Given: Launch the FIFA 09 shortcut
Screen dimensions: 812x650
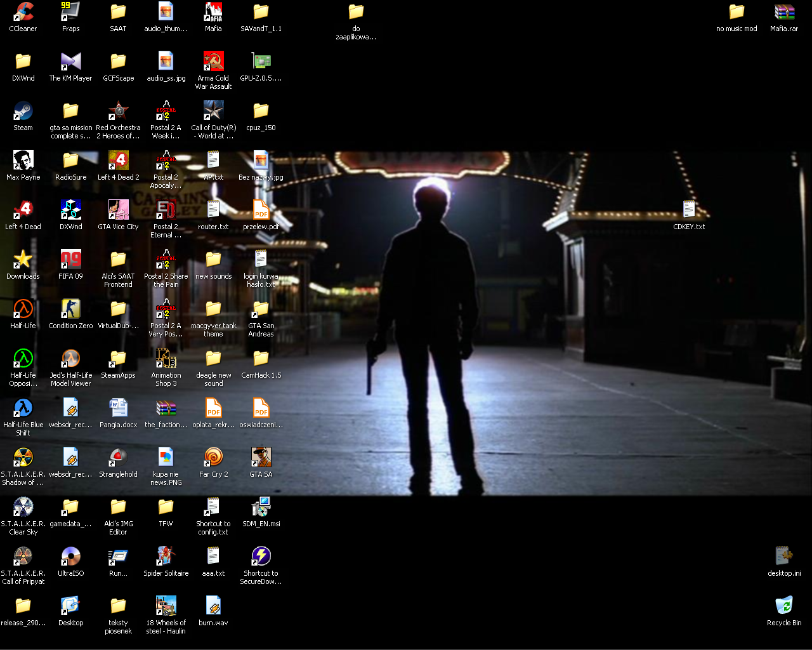Looking at the screenshot, I should (70, 259).
